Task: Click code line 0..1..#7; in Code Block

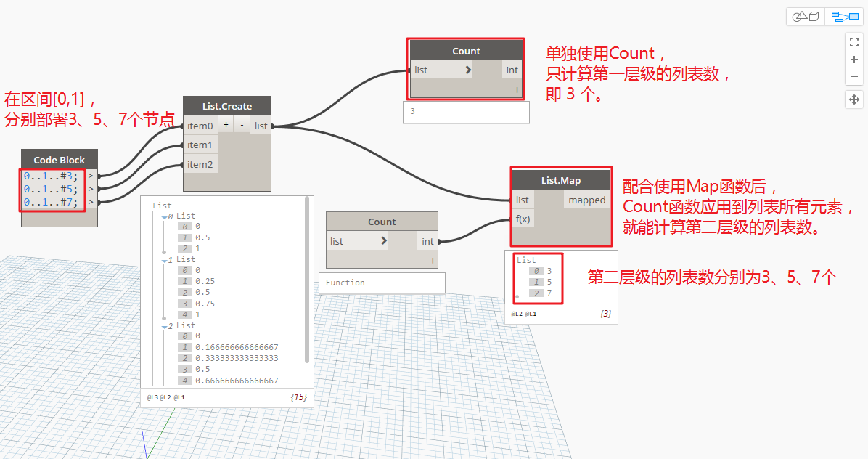Action: pos(51,202)
